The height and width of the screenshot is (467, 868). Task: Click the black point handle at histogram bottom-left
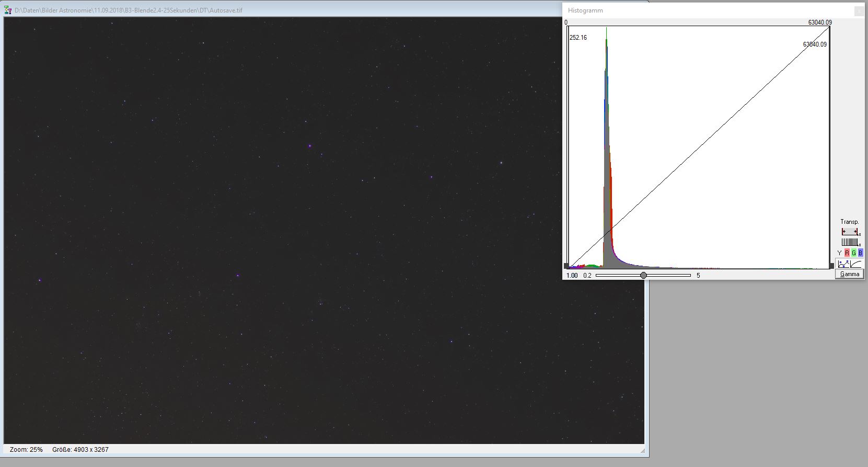coord(566,266)
